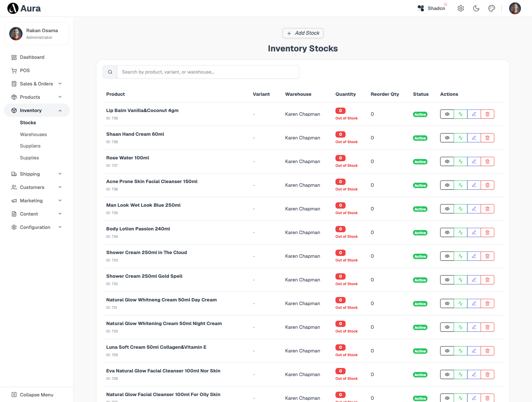This screenshot has height=402, width=532.
Task: Click the Add Stock button
Action: (303, 33)
